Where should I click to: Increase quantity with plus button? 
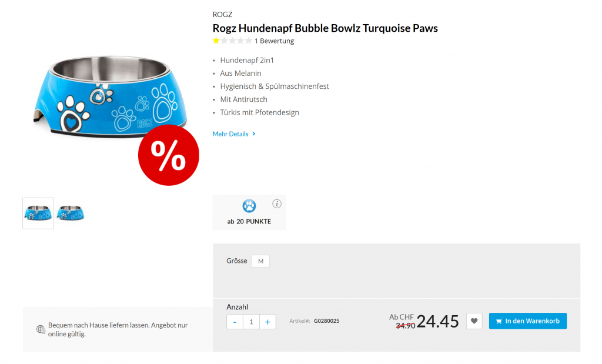[x=267, y=322]
